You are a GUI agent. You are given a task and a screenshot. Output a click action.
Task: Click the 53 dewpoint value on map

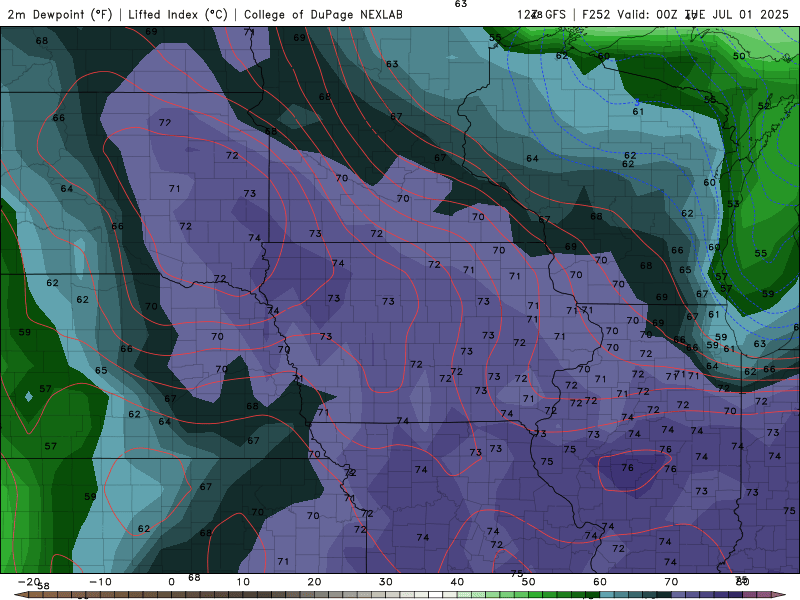click(x=733, y=204)
